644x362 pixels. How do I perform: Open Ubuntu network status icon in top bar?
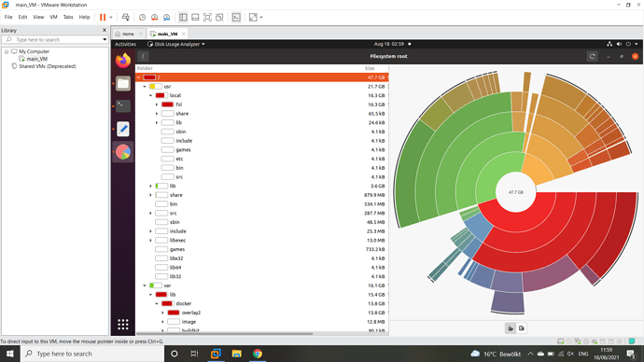tap(609, 44)
